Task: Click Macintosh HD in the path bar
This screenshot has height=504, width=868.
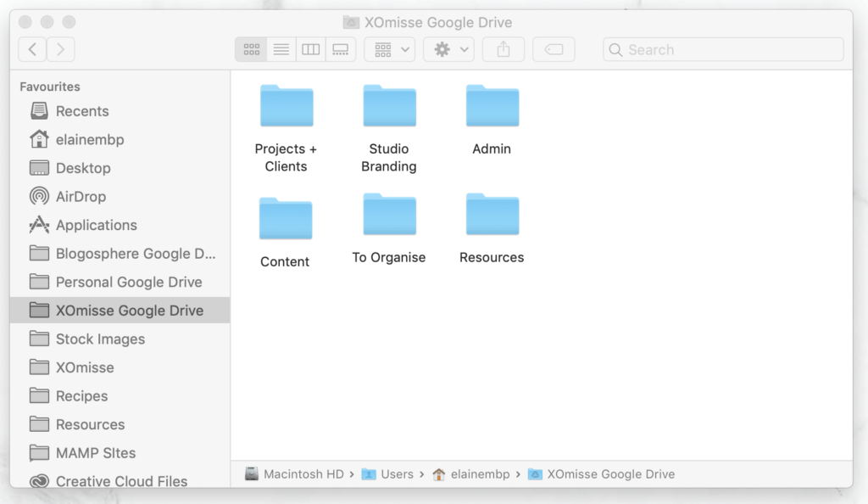Action: pos(294,474)
